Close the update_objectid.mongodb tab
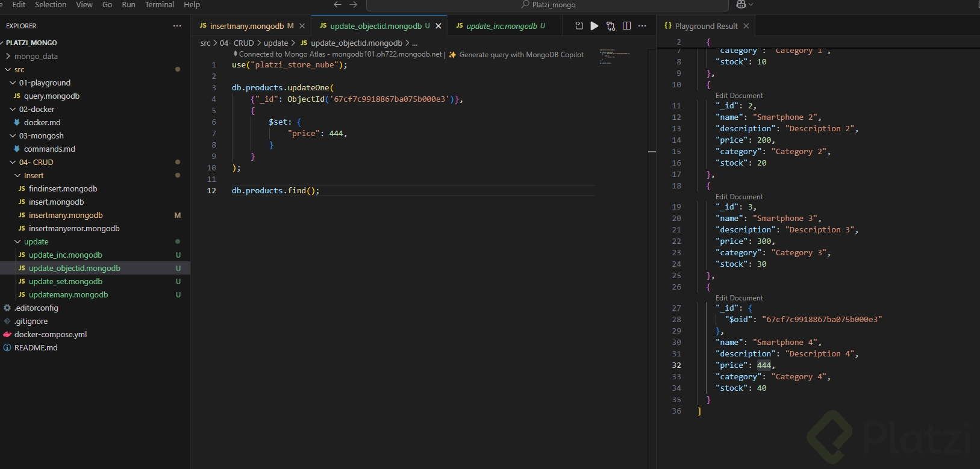 tap(439, 26)
